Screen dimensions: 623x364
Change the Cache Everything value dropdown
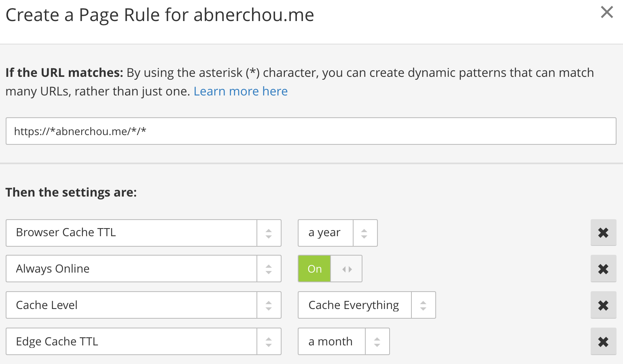pyautogui.click(x=367, y=305)
